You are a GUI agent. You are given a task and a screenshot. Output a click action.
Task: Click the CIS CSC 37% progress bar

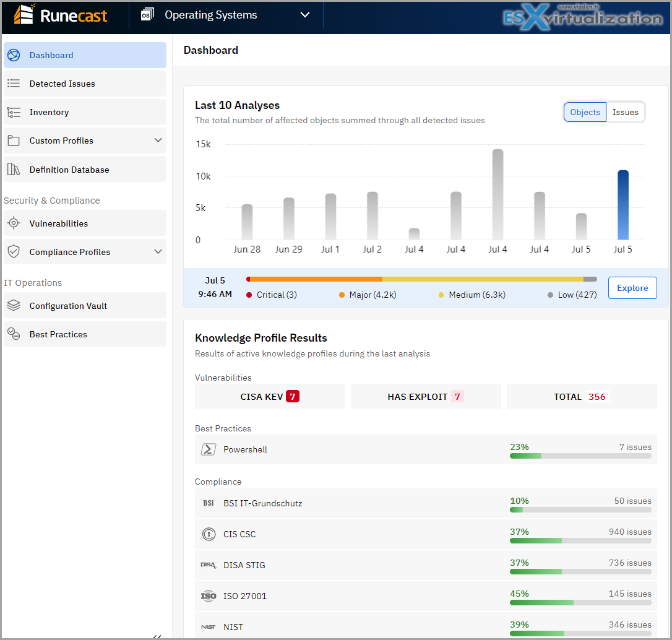(x=580, y=541)
